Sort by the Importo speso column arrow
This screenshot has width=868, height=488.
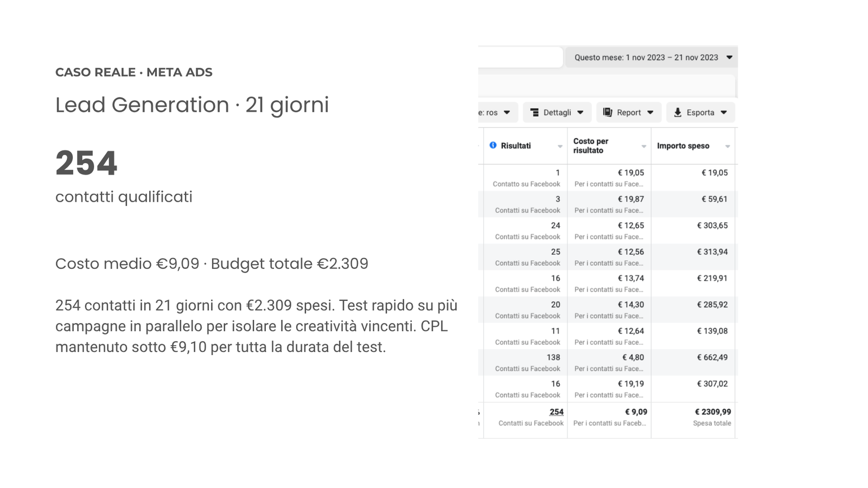(x=727, y=146)
